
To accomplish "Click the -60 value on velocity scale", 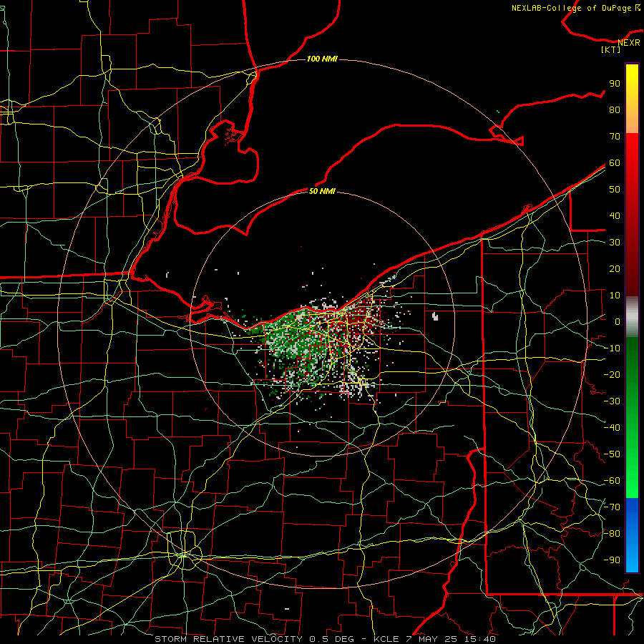I will pos(612,481).
